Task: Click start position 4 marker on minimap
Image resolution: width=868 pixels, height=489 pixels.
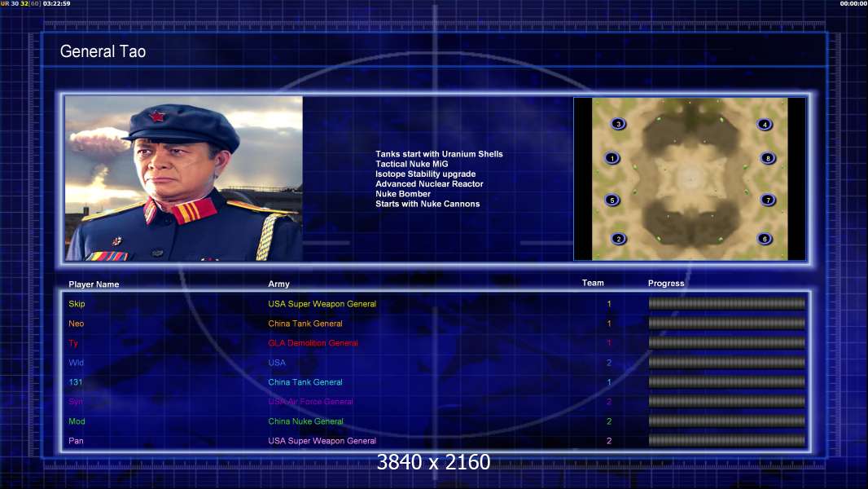Action: point(765,125)
